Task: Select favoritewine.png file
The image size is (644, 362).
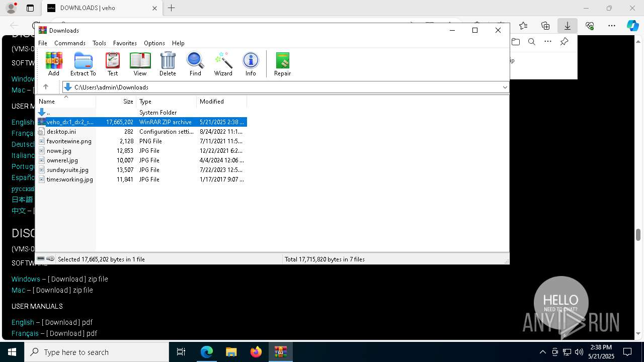Action: coord(141,141)
